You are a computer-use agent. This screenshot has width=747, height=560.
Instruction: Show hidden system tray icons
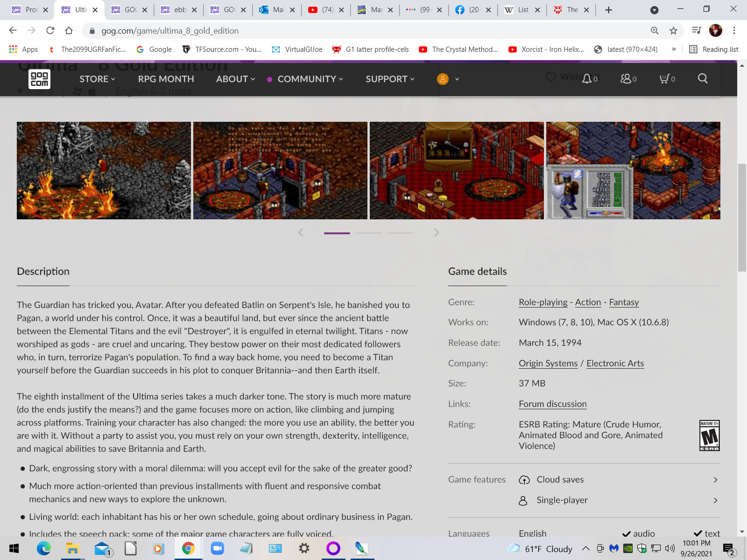585,548
